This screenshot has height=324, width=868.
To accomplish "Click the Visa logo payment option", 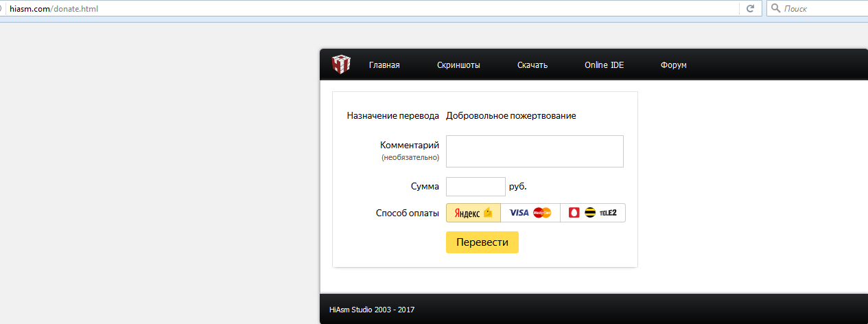I will [x=519, y=213].
